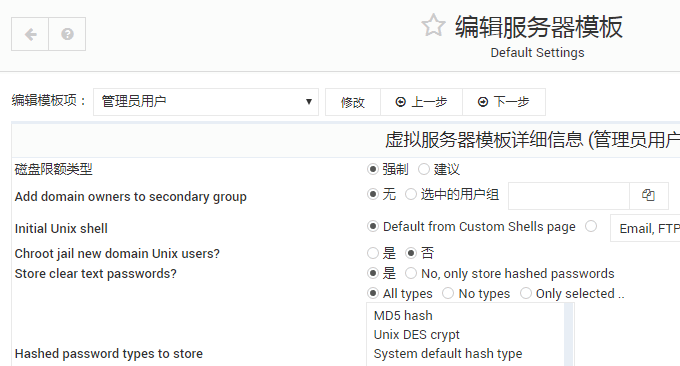
Task: Mark page as favorite with star icon
Action: (x=433, y=25)
